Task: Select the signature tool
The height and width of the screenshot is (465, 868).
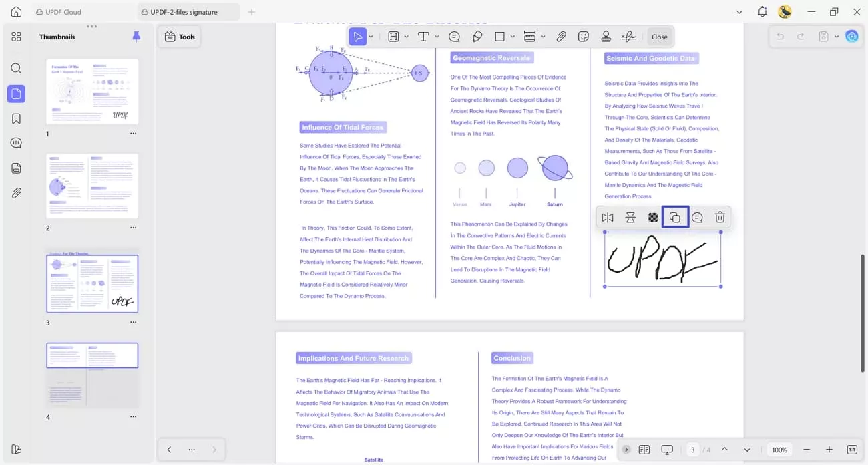Action: coord(628,37)
